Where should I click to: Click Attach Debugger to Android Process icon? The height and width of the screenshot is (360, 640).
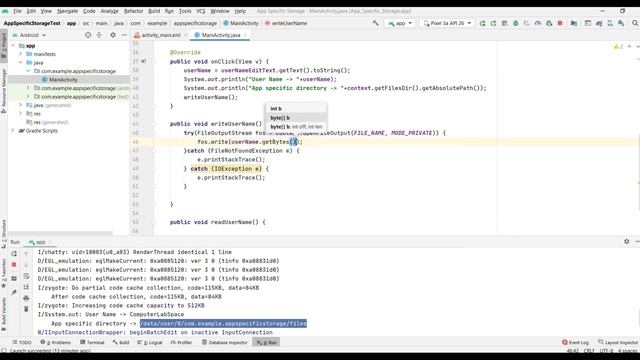point(549,23)
